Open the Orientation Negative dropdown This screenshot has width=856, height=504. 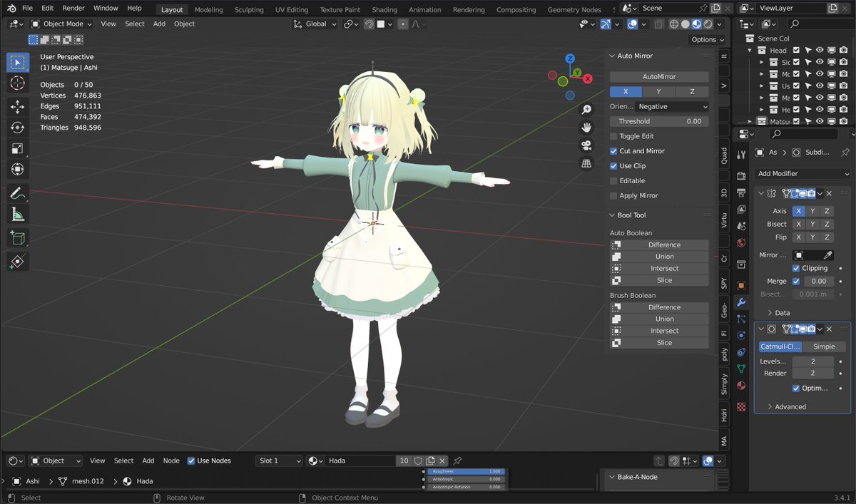673,106
